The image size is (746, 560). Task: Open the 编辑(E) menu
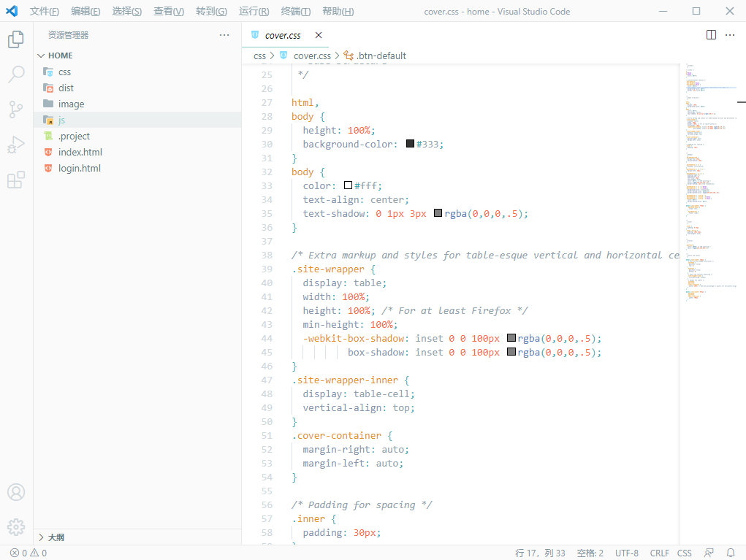click(x=85, y=12)
